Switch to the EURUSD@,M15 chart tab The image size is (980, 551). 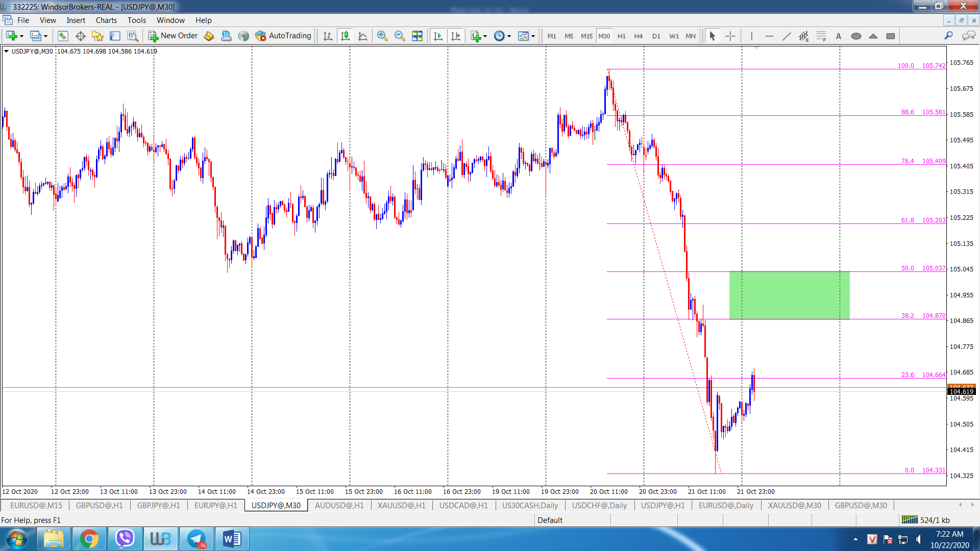coord(36,505)
